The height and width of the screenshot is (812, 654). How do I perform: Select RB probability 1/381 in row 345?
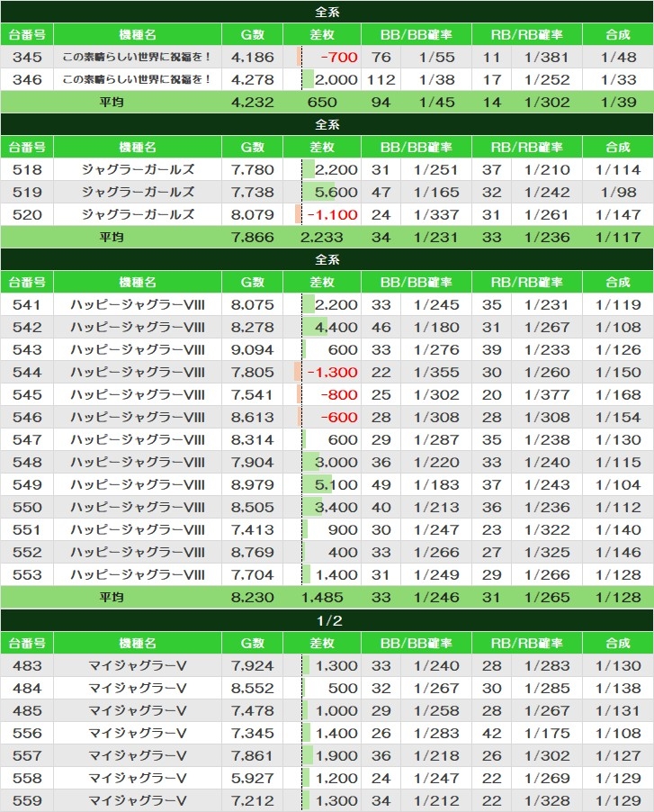546,57
